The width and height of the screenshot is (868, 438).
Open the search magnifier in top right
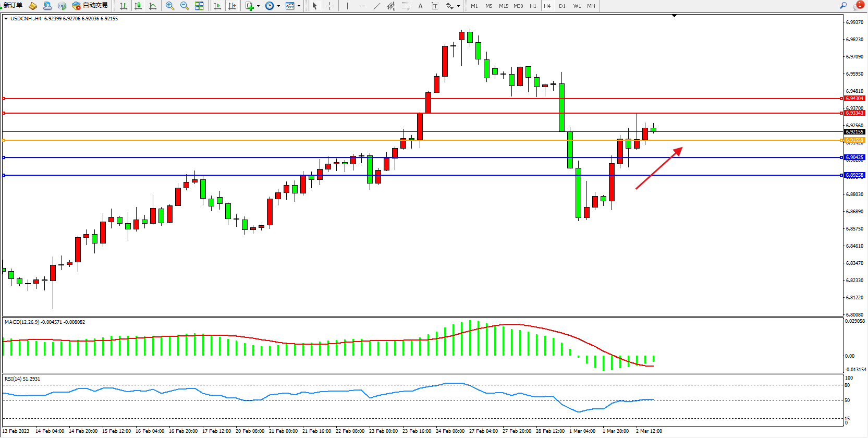coord(843,6)
